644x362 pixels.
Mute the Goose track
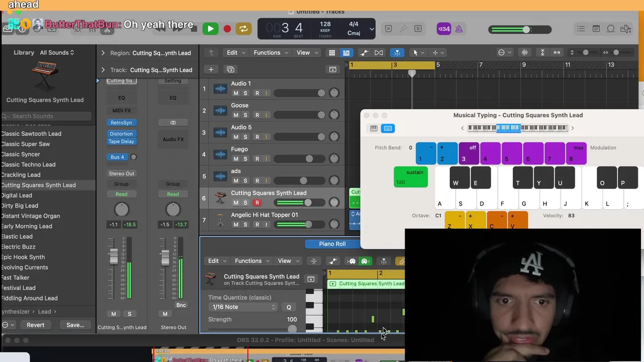pos(235,115)
